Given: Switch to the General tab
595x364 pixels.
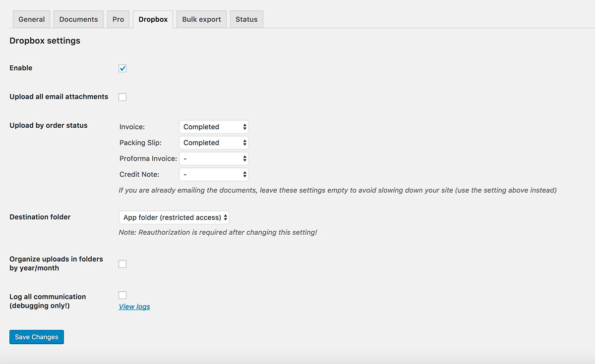Looking at the screenshot, I should click(x=32, y=19).
